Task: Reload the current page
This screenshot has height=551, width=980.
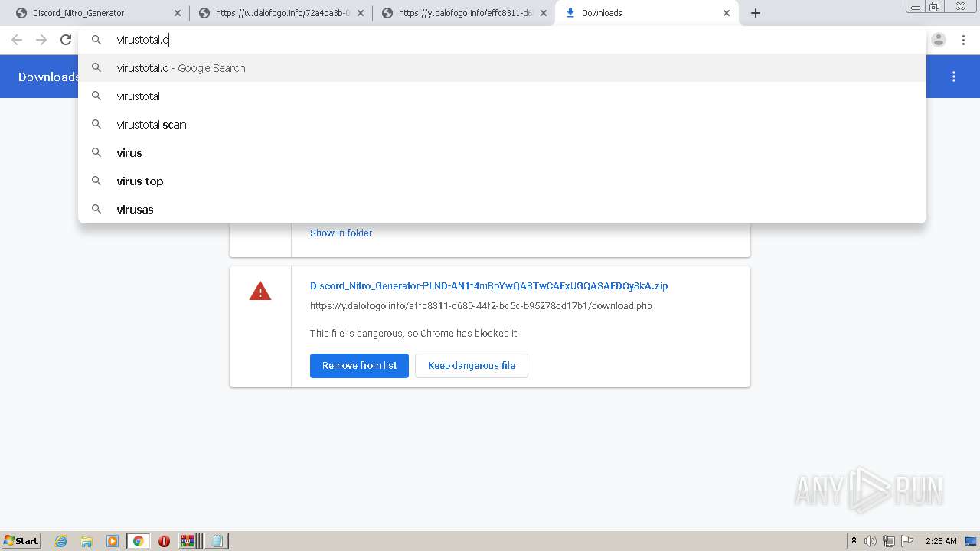Action: (66, 40)
